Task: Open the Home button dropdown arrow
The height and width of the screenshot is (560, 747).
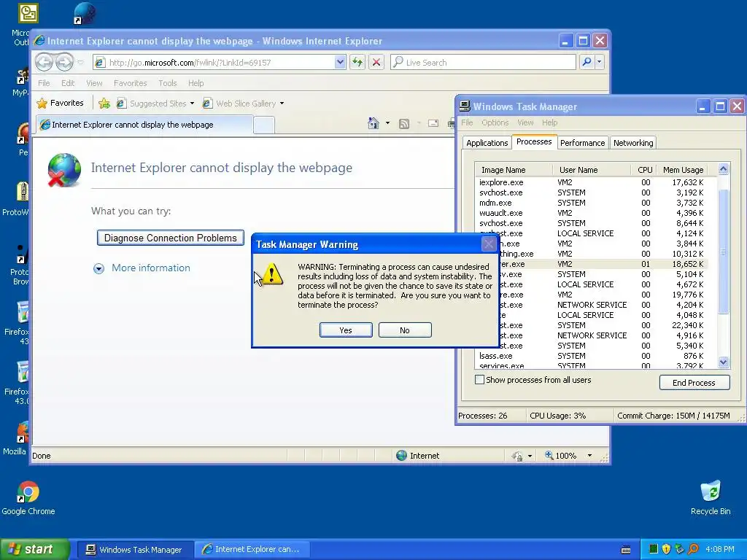Action: tap(387, 123)
